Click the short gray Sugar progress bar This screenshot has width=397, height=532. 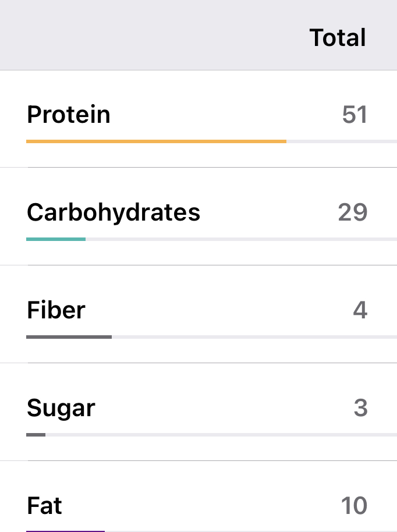(36, 434)
